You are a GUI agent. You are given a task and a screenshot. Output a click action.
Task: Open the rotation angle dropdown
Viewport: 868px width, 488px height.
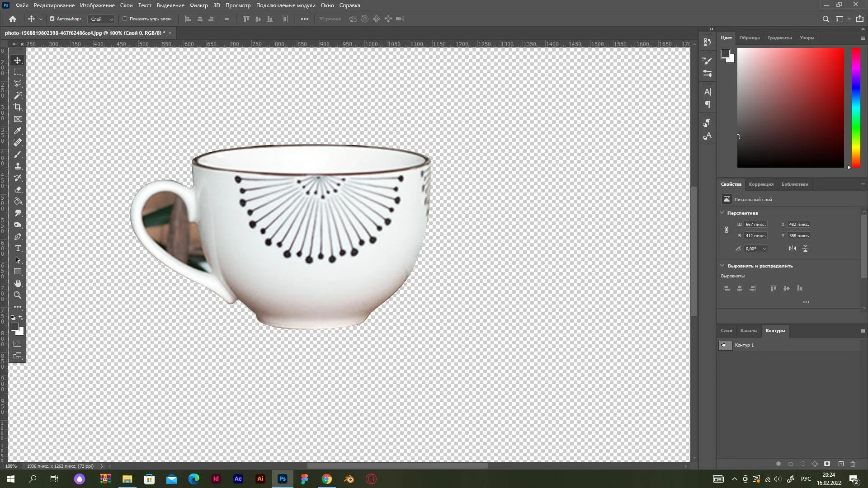coord(764,249)
